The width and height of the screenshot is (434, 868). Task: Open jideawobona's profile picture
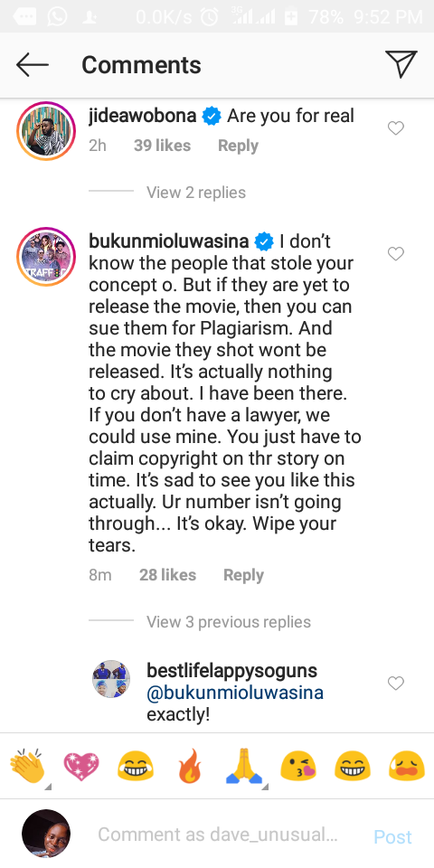point(46,130)
